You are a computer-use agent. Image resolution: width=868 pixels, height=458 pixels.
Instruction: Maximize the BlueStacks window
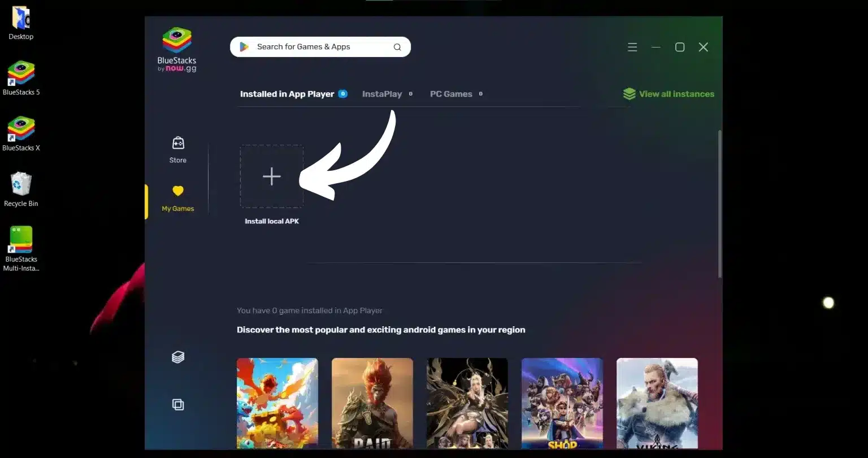tap(680, 47)
